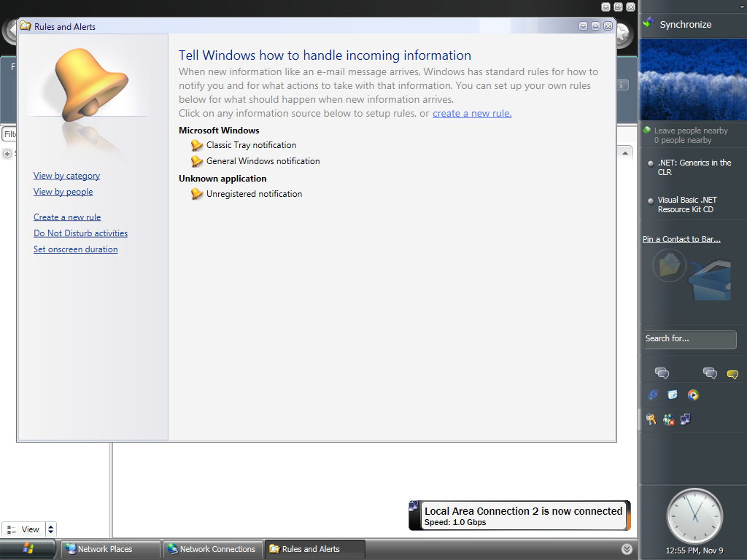Select Unregistered notification source
This screenshot has width=747, height=560.
coord(254,194)
